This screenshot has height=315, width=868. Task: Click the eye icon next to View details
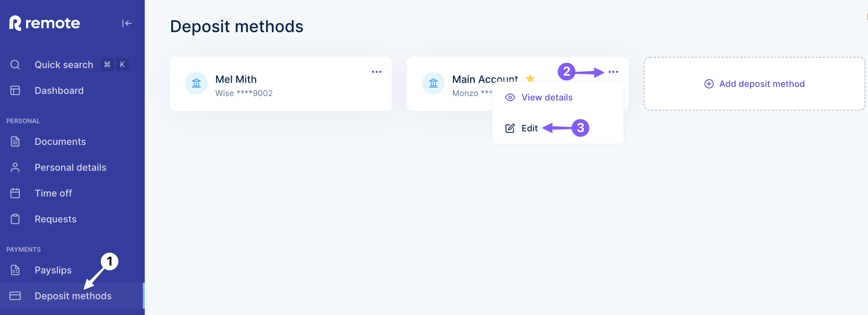pos(510,97)
